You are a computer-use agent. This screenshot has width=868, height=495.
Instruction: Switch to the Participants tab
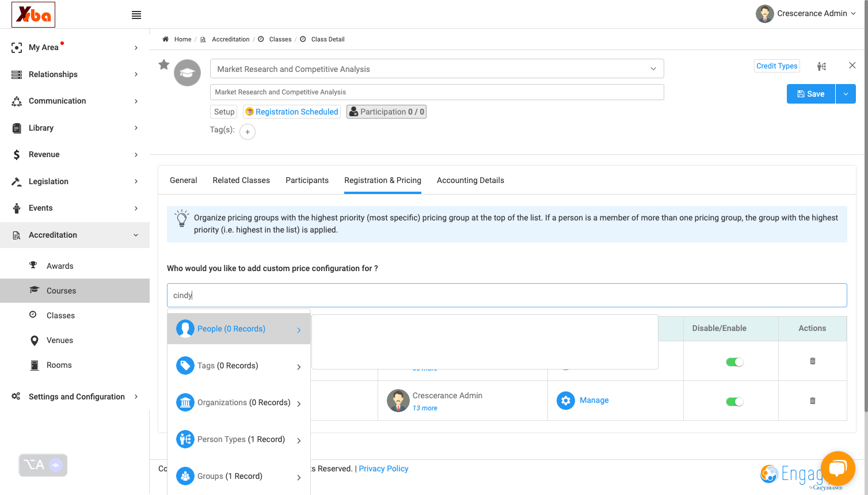pos(307,180)
